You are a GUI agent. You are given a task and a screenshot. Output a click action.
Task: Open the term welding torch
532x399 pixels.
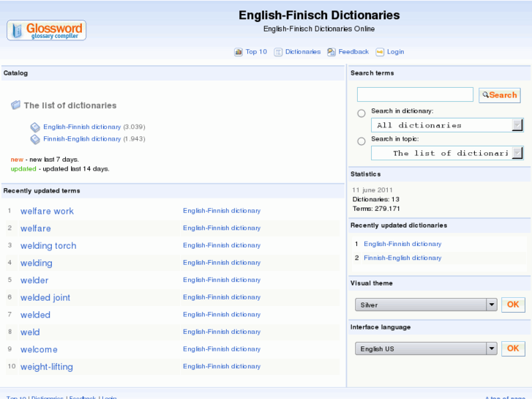point(48,246)
